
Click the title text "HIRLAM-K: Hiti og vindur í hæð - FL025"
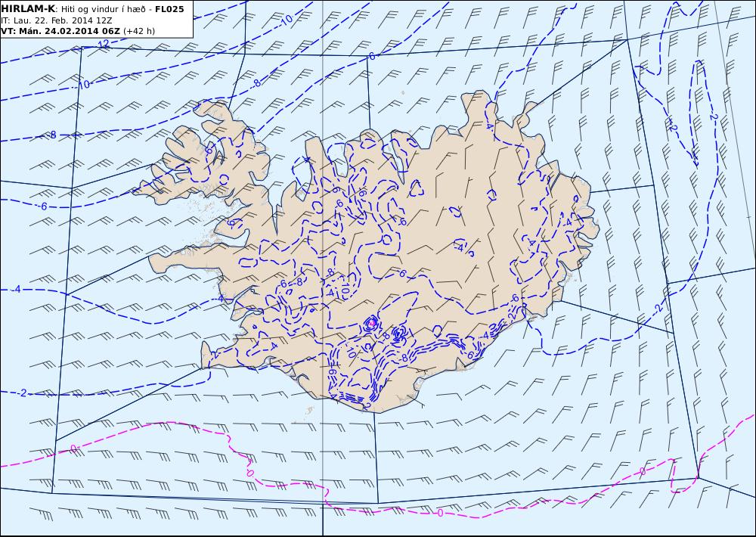[92, 9]
